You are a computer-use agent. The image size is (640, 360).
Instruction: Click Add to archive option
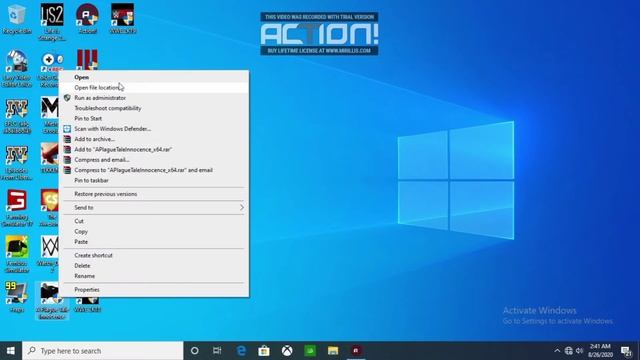coord(154,139)
